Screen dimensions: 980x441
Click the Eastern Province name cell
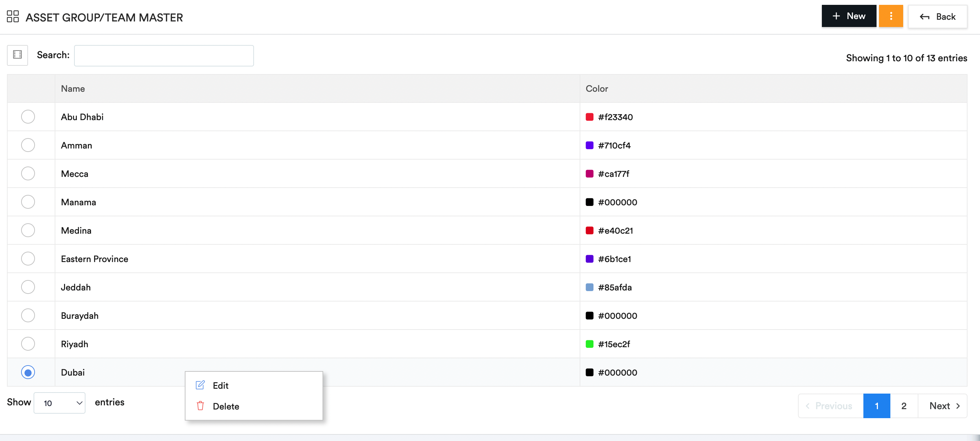click(x=317, y=259)
